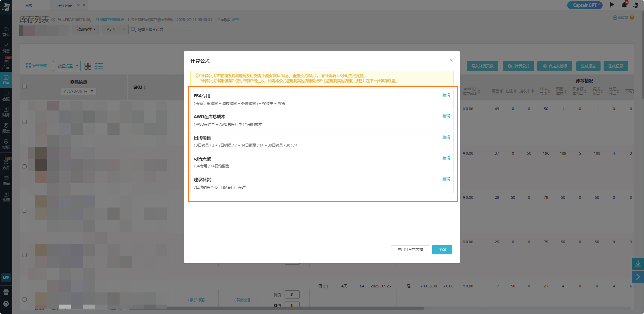The height and width of the screenshot is (314, 644).
Task: Click the help icon beside 库存列表 title
Action: point(53,20)
